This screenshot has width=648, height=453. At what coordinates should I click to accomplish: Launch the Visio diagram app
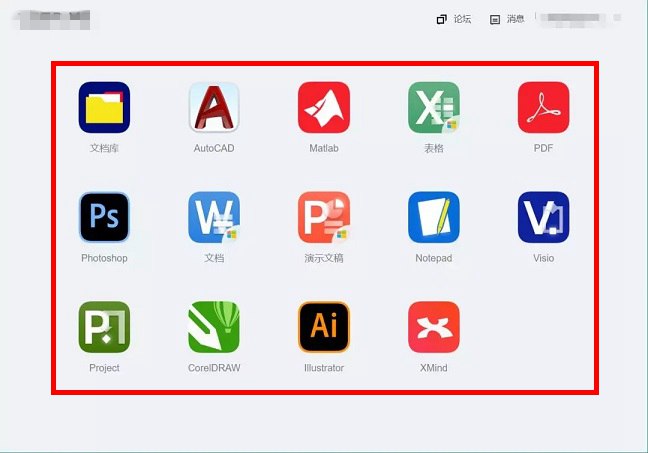[543, 217]
